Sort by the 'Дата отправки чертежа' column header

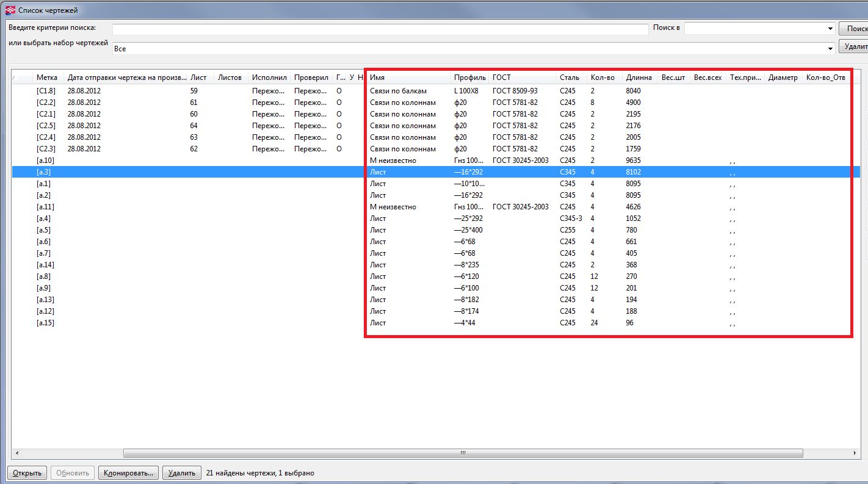(x=127, y=78)
